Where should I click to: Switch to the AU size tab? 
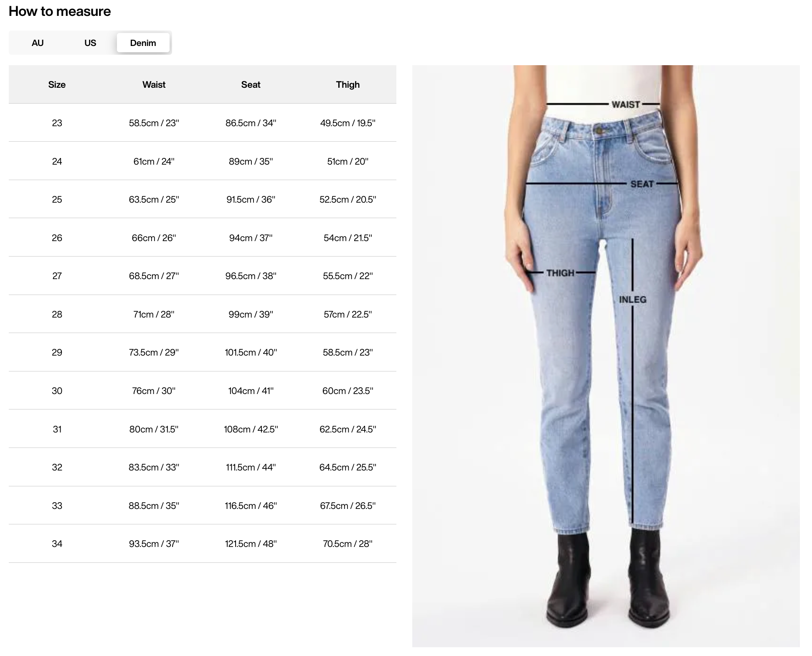[38, 43]
